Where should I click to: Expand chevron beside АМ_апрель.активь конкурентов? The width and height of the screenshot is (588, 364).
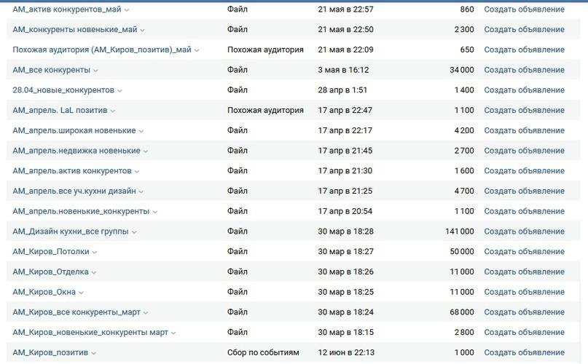pos(138,172)
